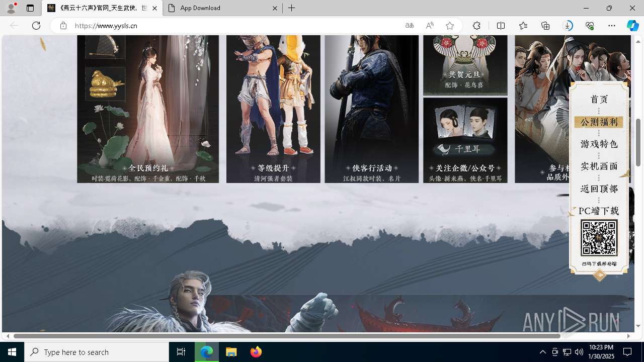Show hidden system tray icons

(x=542, y=352)
